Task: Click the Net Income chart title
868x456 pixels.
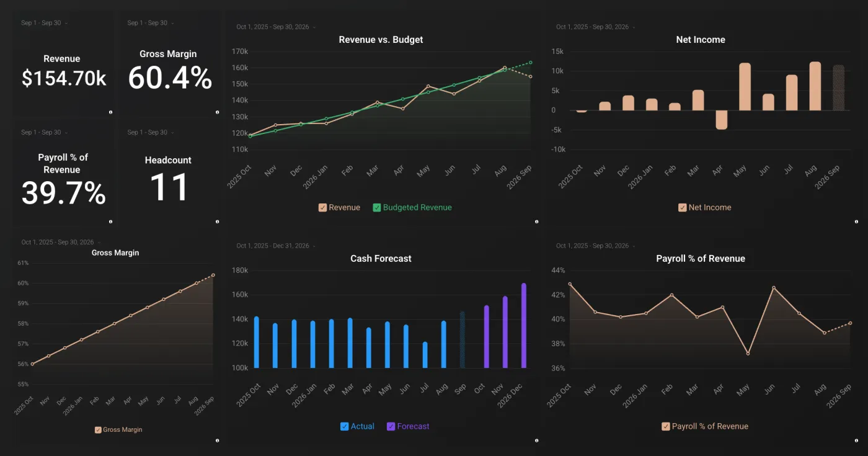Action: pos(701,40)
